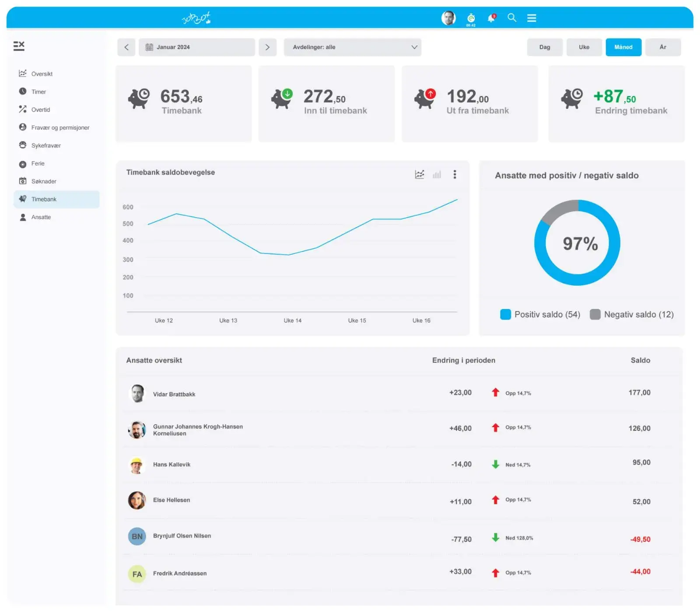The image size is (700, 612).
Task: Switch to the År period view
Action: coord(663,47)
